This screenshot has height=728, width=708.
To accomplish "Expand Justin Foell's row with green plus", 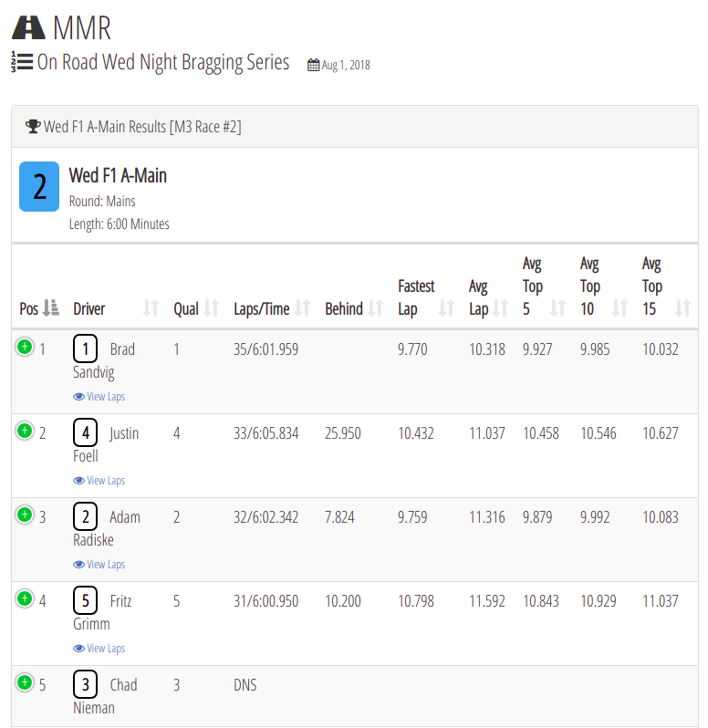I will [x=25, y=431].
